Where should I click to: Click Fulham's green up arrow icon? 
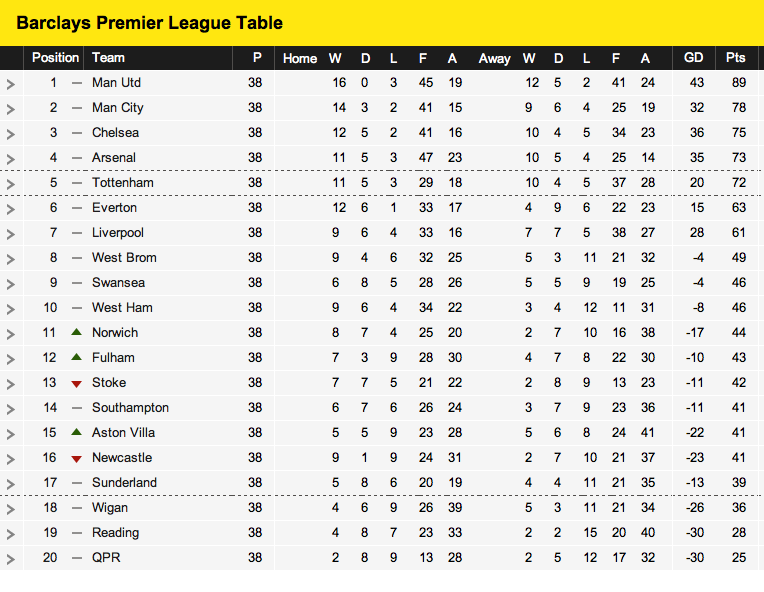pos(76,357)
